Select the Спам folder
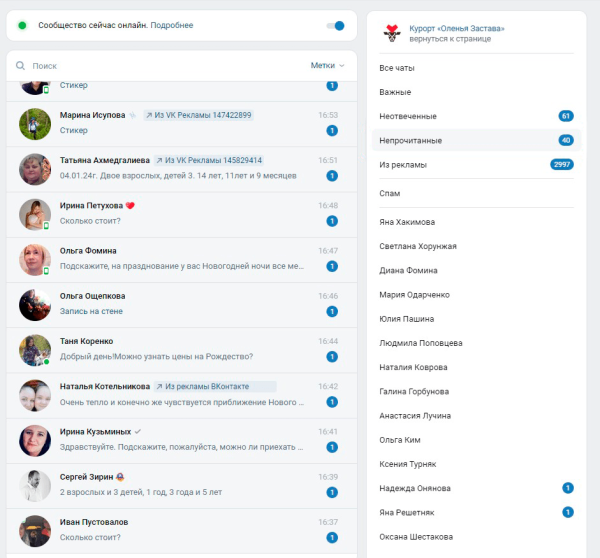 (x=390, y=193)
